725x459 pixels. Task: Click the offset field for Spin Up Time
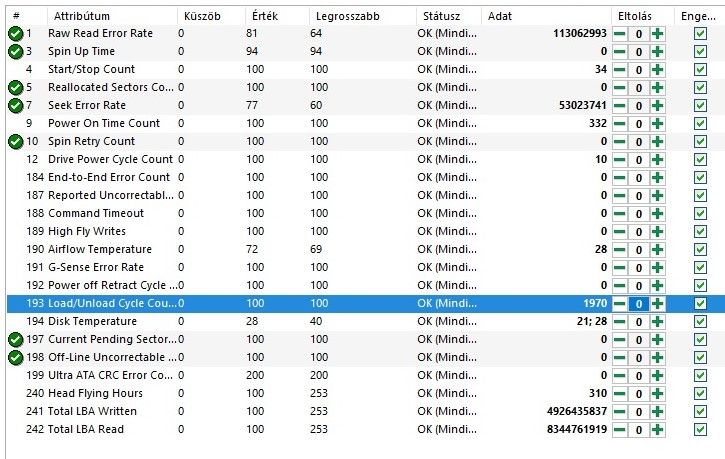(x=639, y=52)
